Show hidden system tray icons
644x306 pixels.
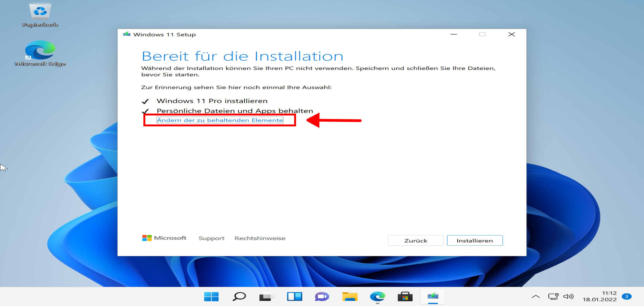tap(536, 296)
